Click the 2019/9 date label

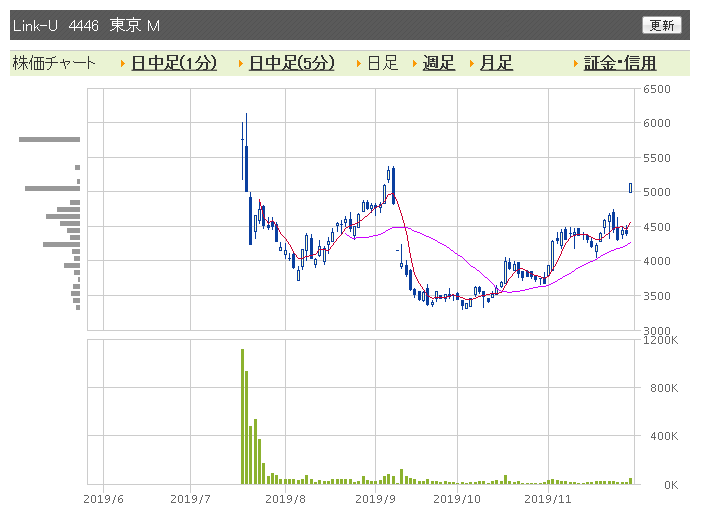(x=376, y=499)
